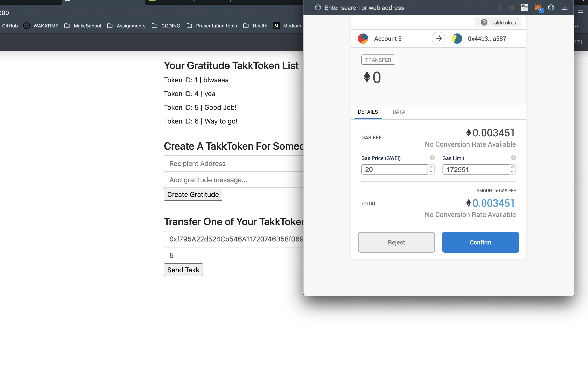Confirm the MetaMask transaction
This screenshot has width=588, height=383.
pyautogui.click(x=480, y=242)
